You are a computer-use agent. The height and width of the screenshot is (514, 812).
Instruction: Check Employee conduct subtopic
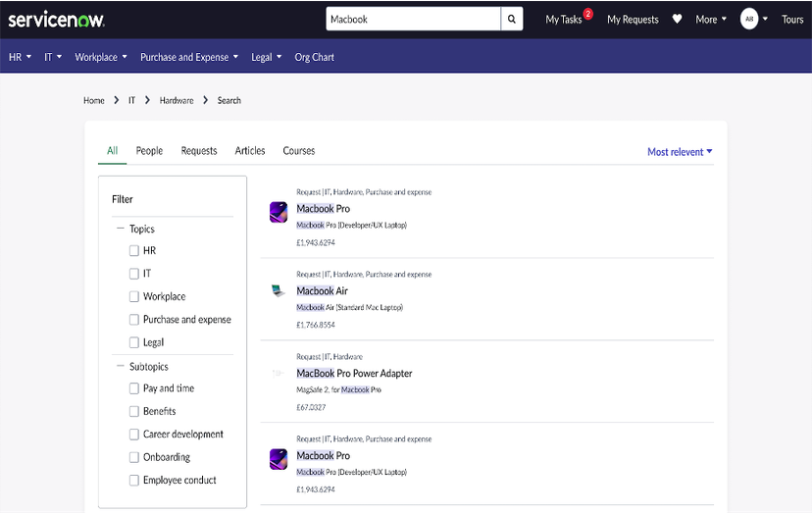[x=134, y=481]
